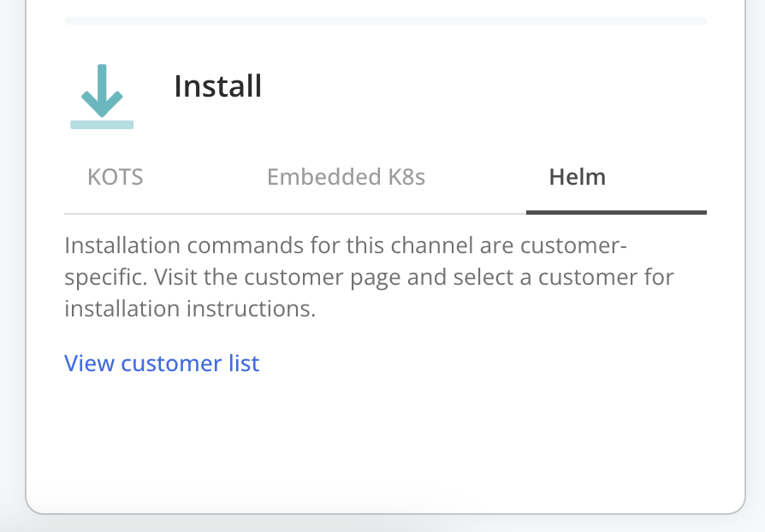The image size is (765, 532).
Task: Click the gray divider bar above Install
Action: pyautogui.click(x=385, y=20)
